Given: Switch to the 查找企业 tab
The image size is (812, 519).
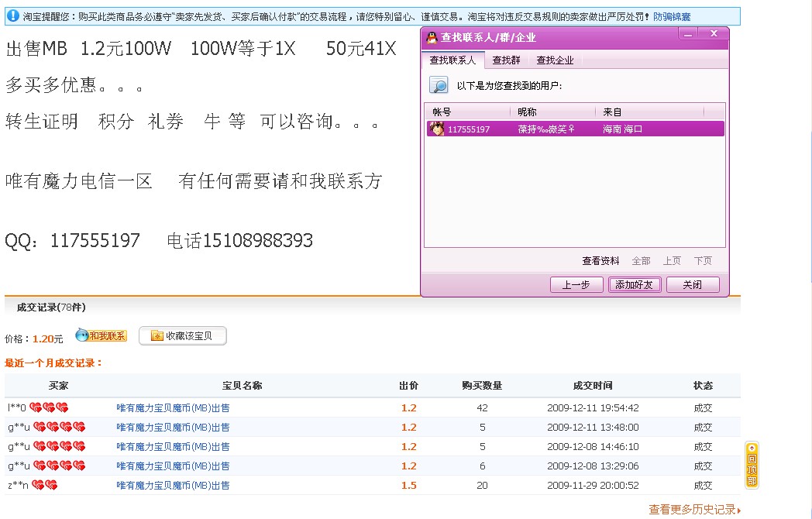Looking at the screenshot, I should click(555, 60).
